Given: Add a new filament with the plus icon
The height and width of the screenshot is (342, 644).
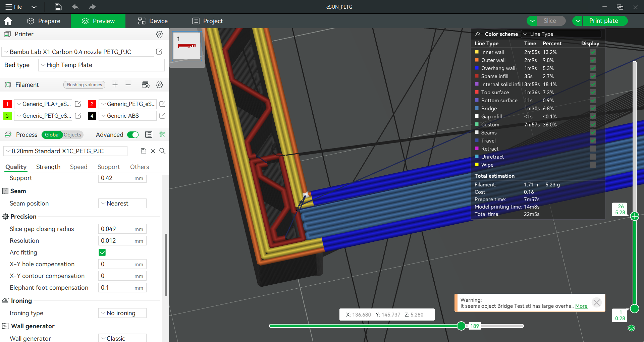Looking at the screenshot, I should [x=115, y=85].
